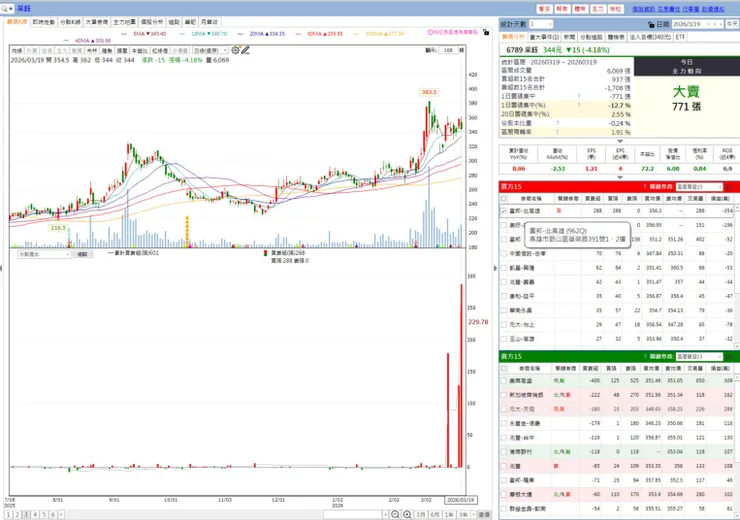Click the down arrow of the 買方15 scrollbar
740x520 pixels.
point(737,347)
